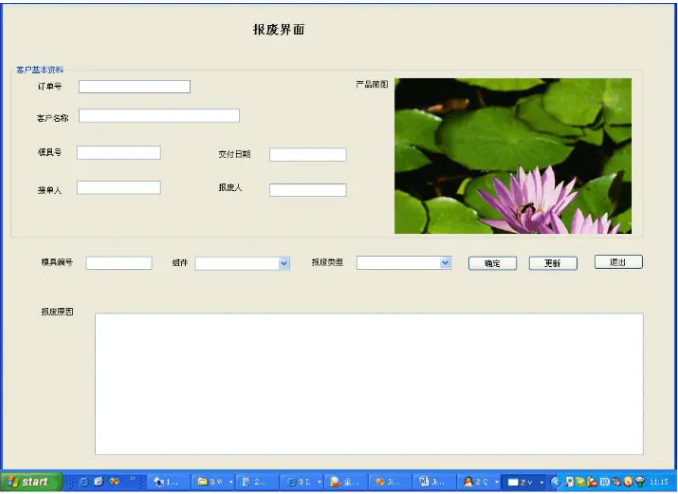Click the first taskbar window button labeled 1
This screenshot has width=678, height=494.
point(167,481)
